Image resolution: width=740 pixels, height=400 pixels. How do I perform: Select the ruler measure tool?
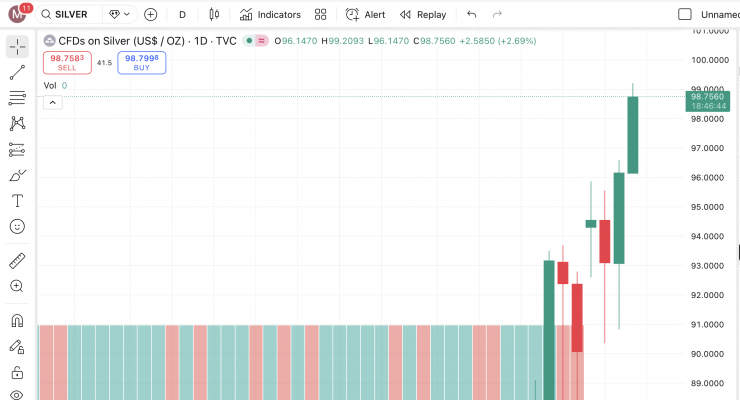(17, 261)
